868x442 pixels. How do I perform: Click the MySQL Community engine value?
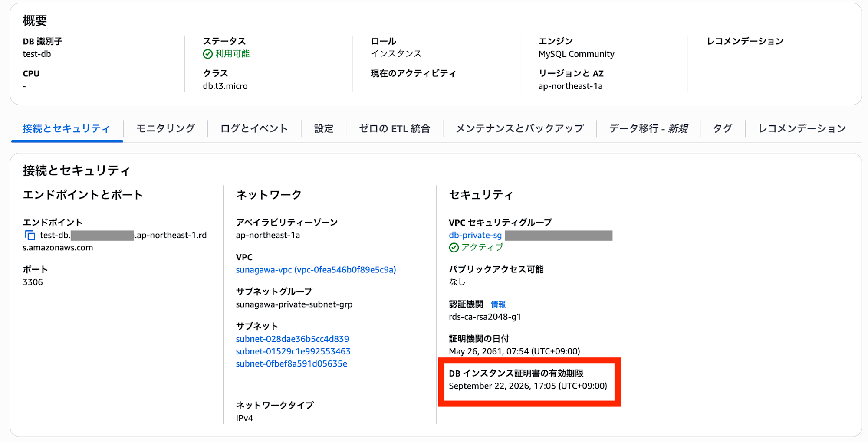coord(576,54)
